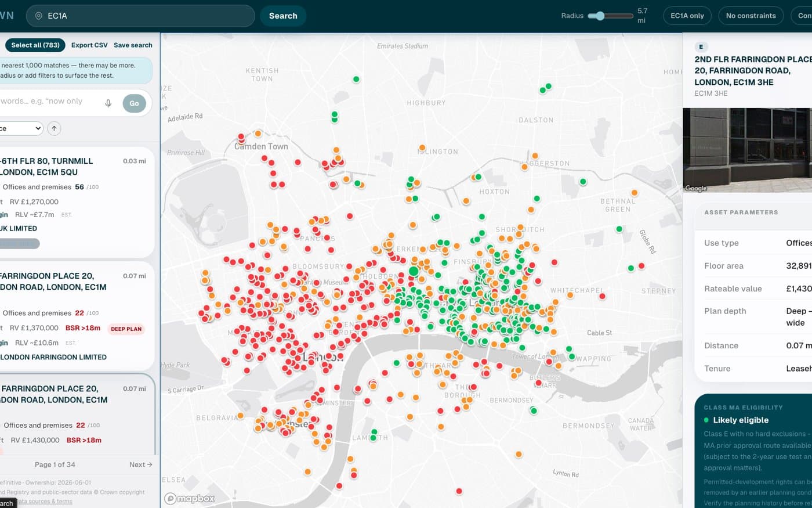Click the location pin icon in search box
This screenshot has width=812, height=508.
coord(39,16)
